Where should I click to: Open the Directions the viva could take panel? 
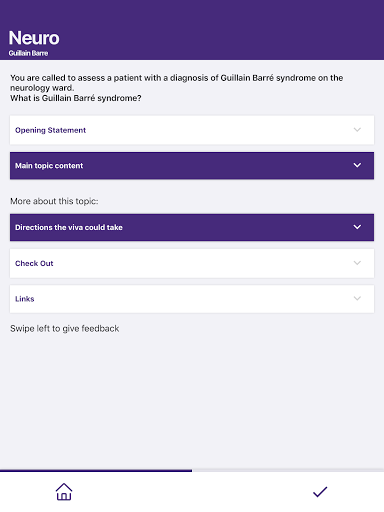(x=192, y=227)
